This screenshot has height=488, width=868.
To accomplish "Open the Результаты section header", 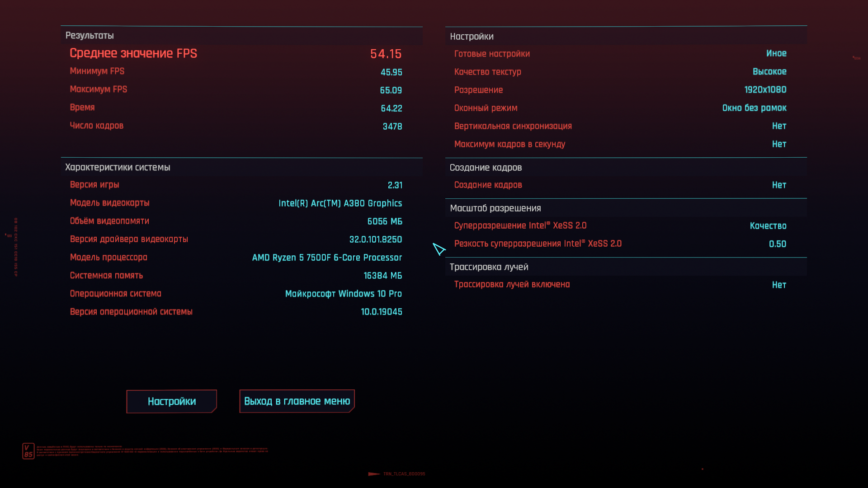I will click(x=90, y=36).
